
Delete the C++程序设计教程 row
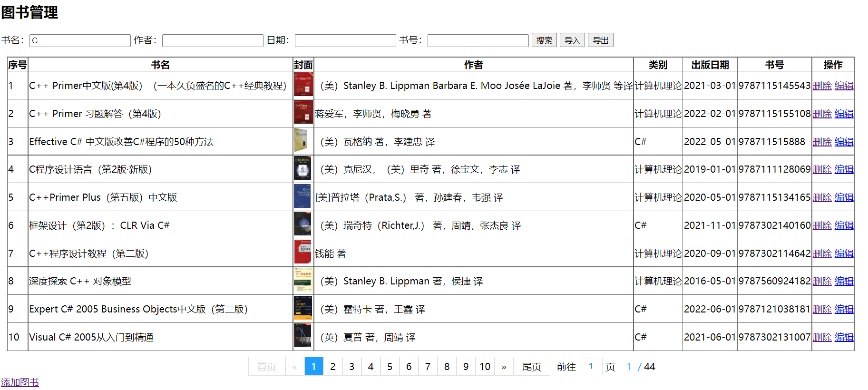[x=822, y=253]
